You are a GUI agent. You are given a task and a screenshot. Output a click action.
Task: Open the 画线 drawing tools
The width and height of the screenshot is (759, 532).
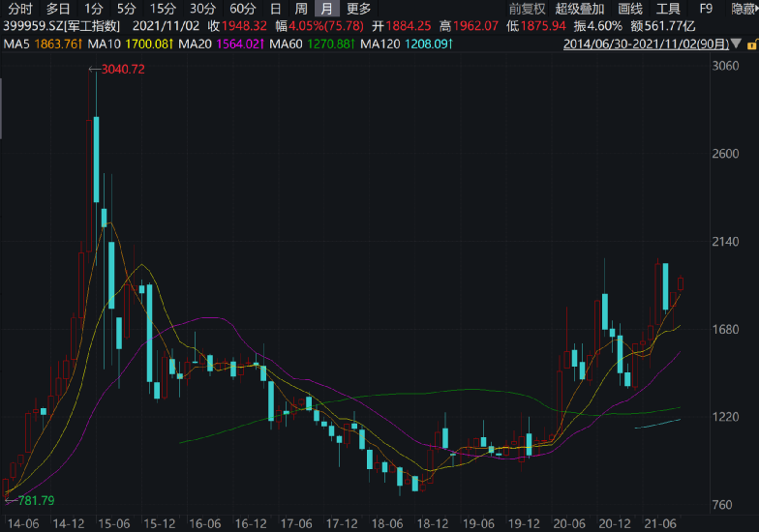click(x=630, y=9)
